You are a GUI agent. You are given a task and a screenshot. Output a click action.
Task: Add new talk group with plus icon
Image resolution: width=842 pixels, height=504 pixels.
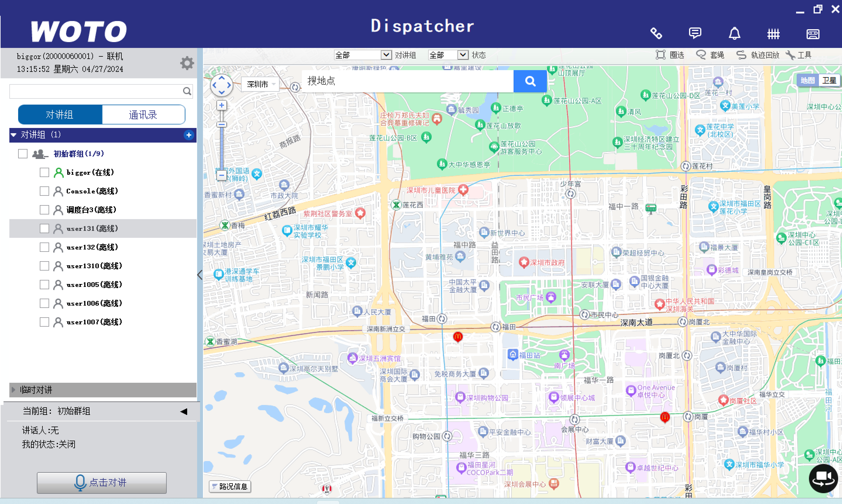189,135
